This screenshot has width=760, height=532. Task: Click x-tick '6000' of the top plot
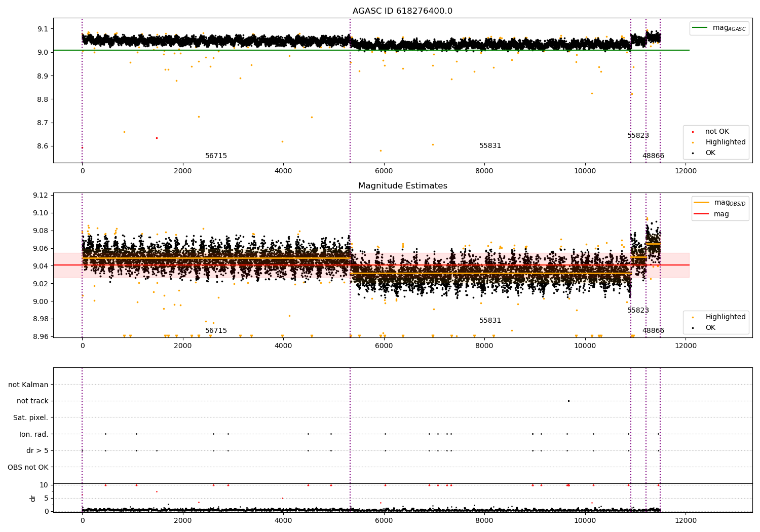(384, 171)
